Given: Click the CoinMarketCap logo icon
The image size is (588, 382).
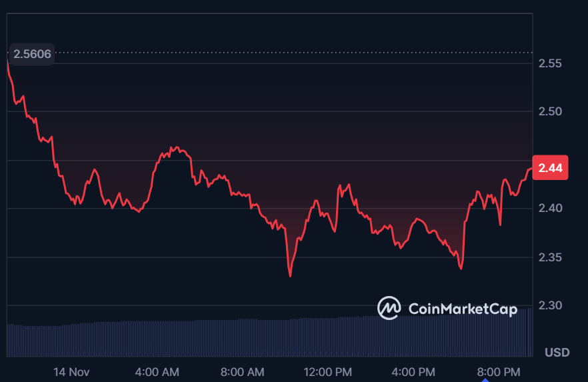Looking at the screenshot, I should (389, 308).
